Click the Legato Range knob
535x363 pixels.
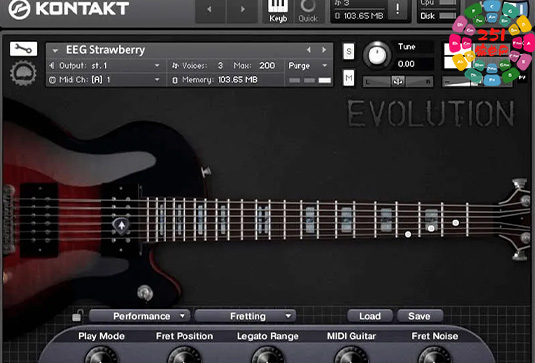(x=268, y=355)
